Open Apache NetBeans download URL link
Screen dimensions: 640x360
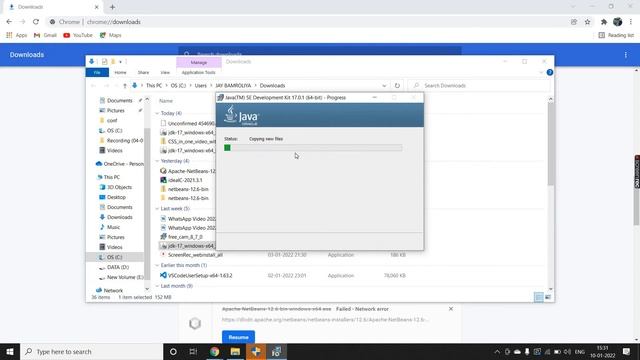[x=325, y=320]
